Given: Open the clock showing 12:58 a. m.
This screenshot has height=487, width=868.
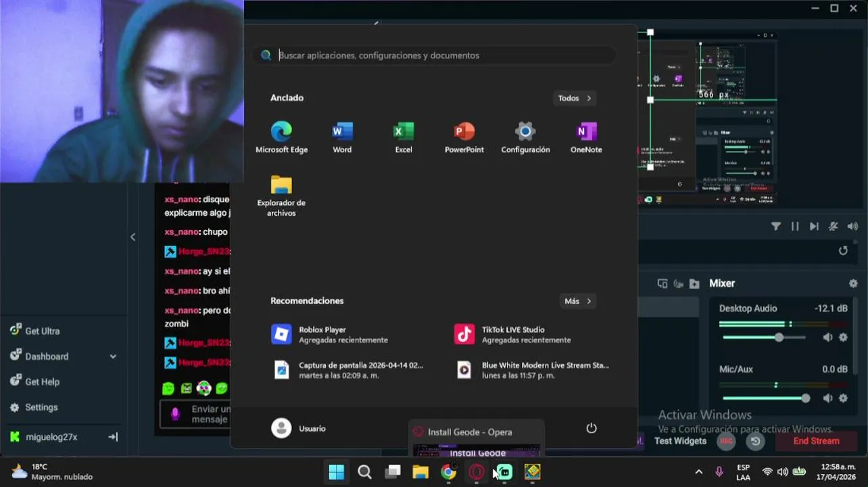Looking at the screenshot, I should (x=838, y=472).
